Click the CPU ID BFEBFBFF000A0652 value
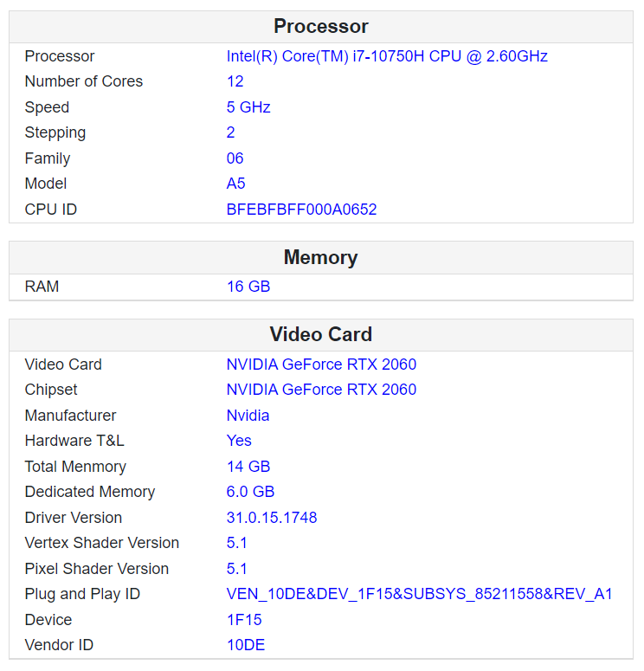This screenshot has width=644, height=671. tap(301, 210)
